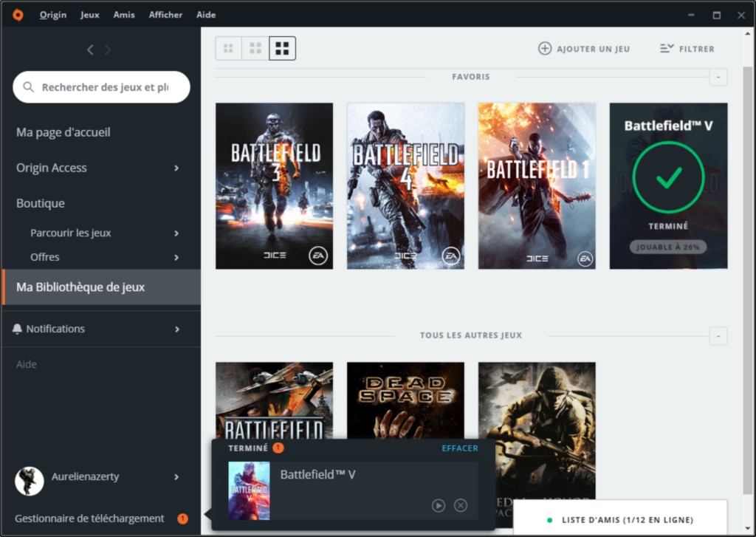The height and width of the screenshot is (537, 756).
Task: Open Gestionnaire de téléchargement
Action: 89,519
